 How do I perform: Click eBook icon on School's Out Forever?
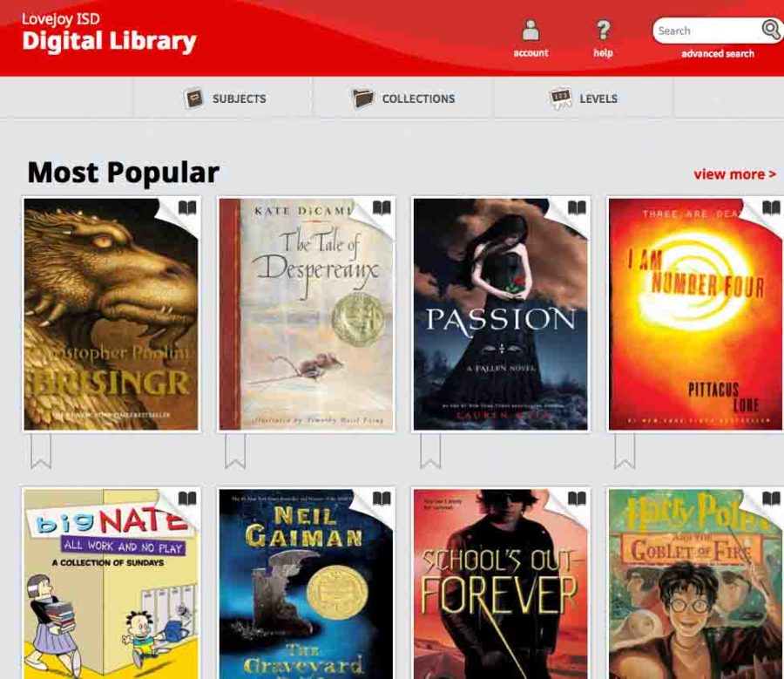coord(577,499)
